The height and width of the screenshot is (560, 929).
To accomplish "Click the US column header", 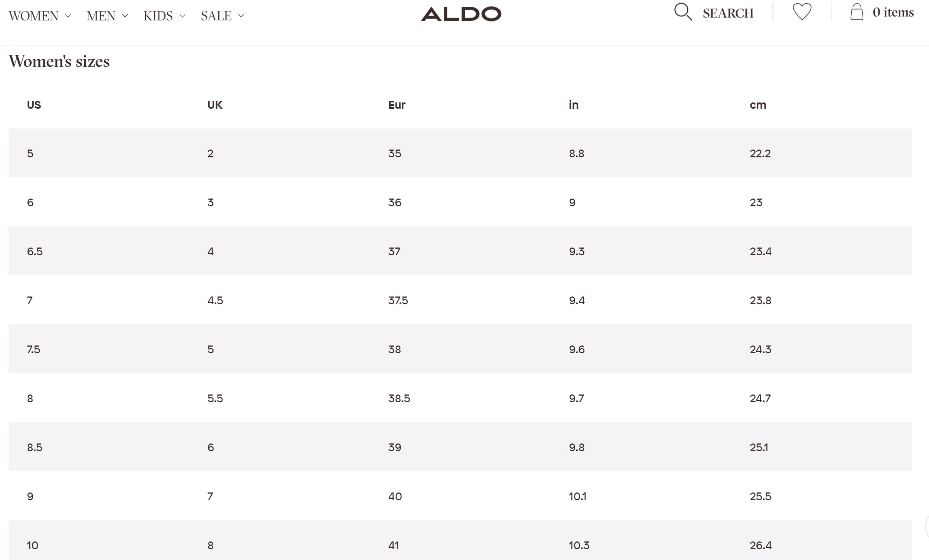I will pos(34,105).
